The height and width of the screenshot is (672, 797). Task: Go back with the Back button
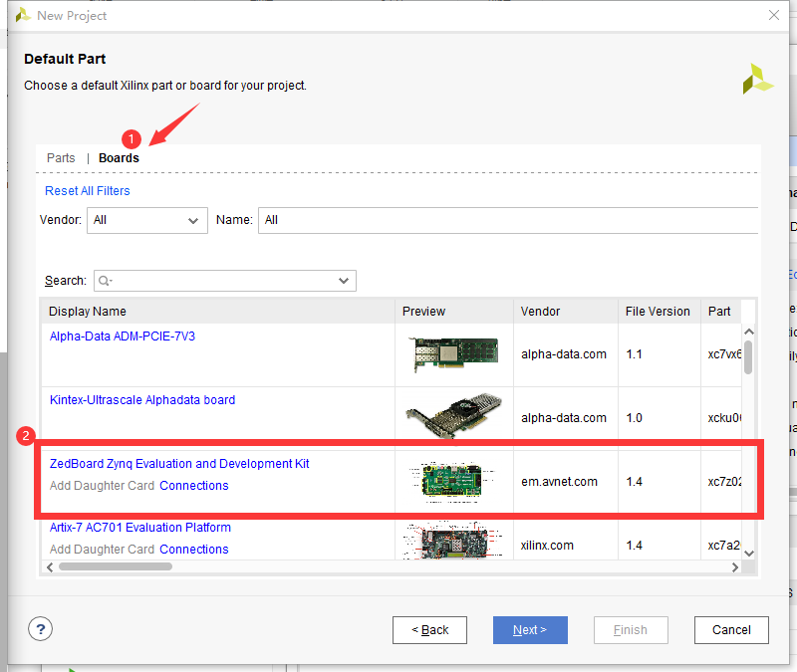pos(429,630)
